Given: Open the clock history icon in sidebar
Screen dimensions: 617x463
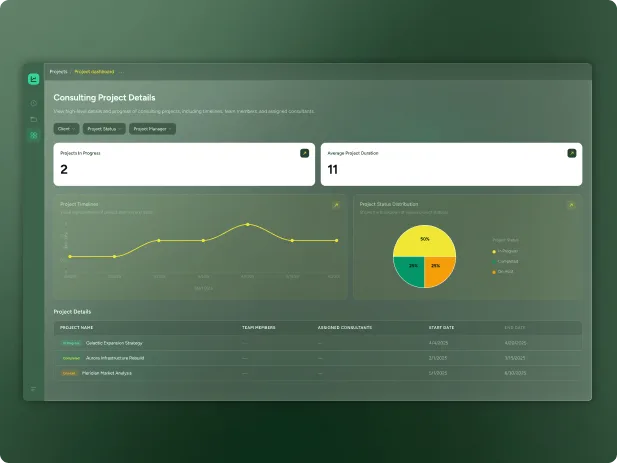Looking at the screenshot, I should pyautogui.click(x=33, y=103).
